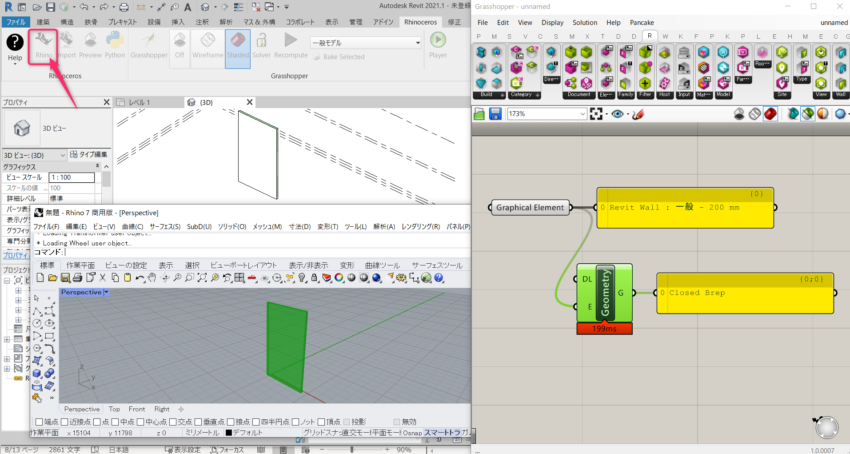This screenshot has width=850, height=454.
Task: Switch to the Top viewport tab
Action: (x=114, y=409)
